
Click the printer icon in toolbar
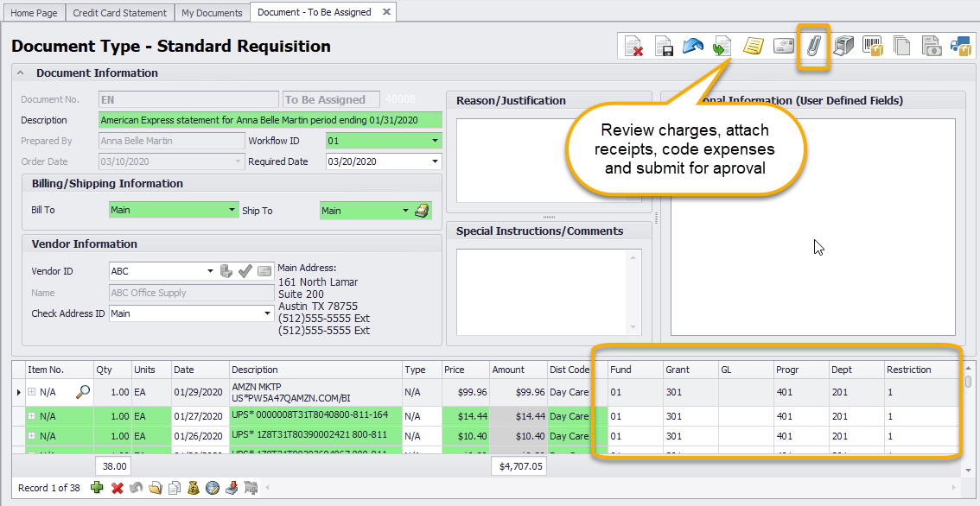tap(843, 47)
